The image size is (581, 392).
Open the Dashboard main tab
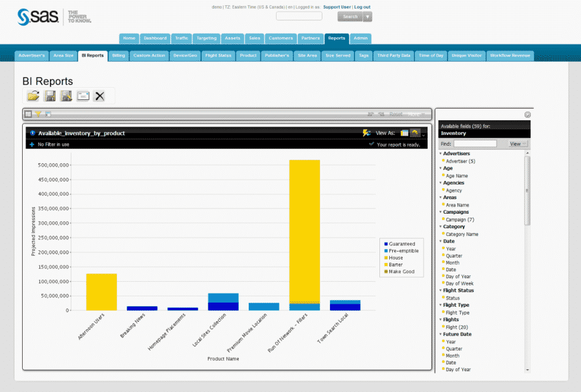click(155, 38)
